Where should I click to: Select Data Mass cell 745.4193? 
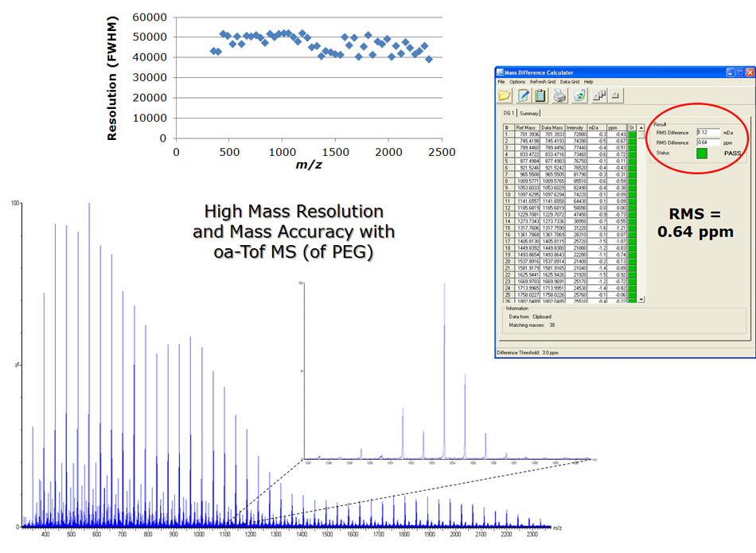(552, 141)
